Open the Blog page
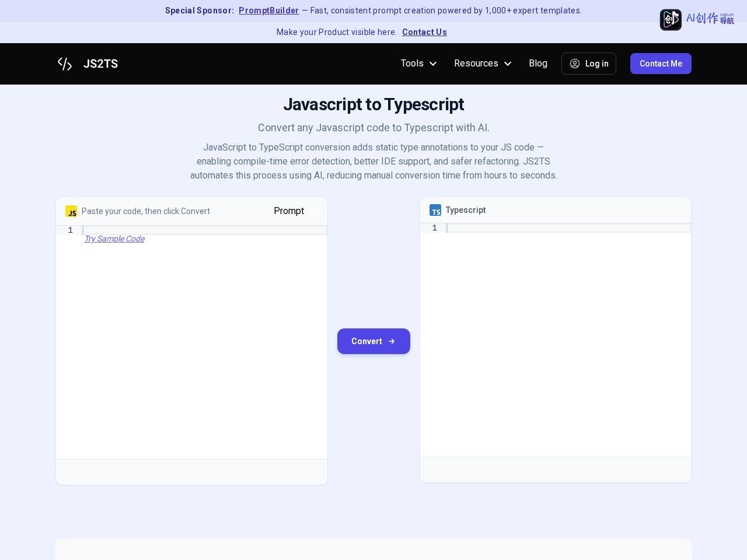Image resolution: width=747 pixels, height=560 pixels. tap(538, 64)
